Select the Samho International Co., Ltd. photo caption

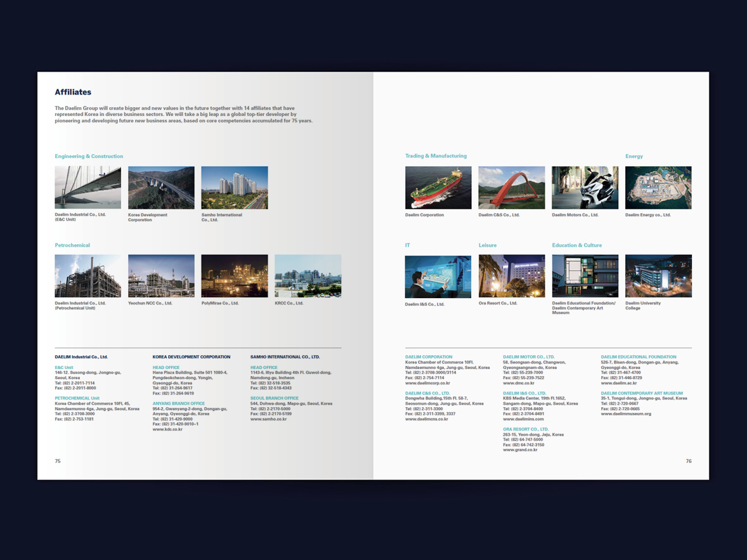tap(221, 218)
